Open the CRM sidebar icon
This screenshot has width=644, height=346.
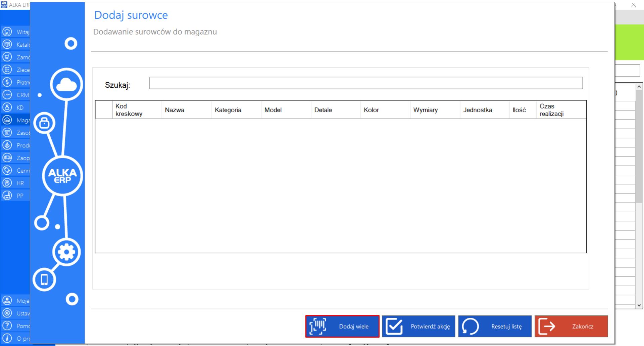coord(7,95)
